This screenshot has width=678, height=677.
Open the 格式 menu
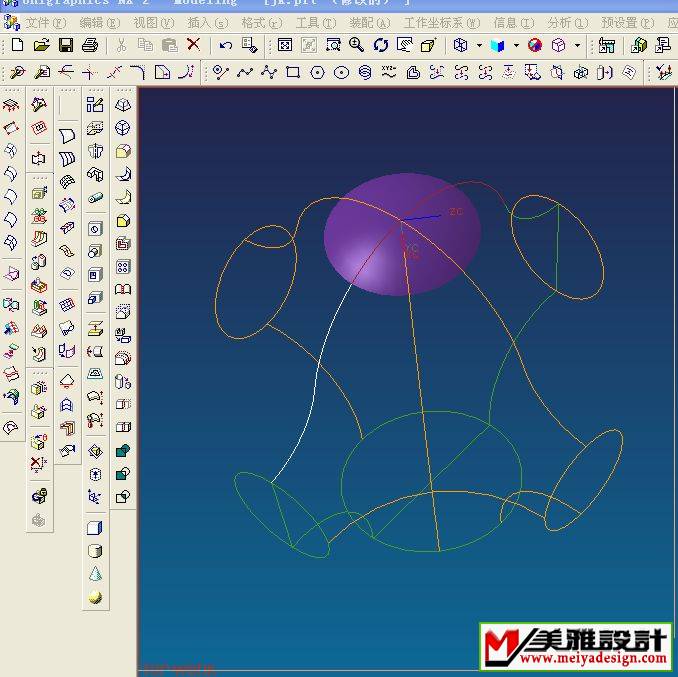point(262,22)
